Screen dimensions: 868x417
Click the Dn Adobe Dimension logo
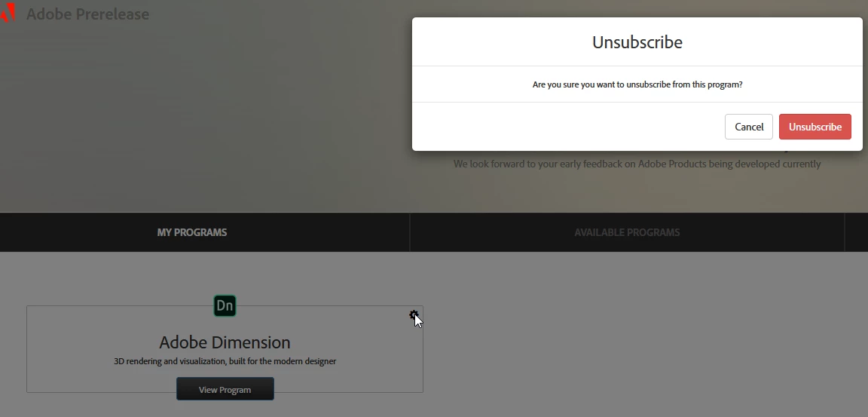click(225, 305)
